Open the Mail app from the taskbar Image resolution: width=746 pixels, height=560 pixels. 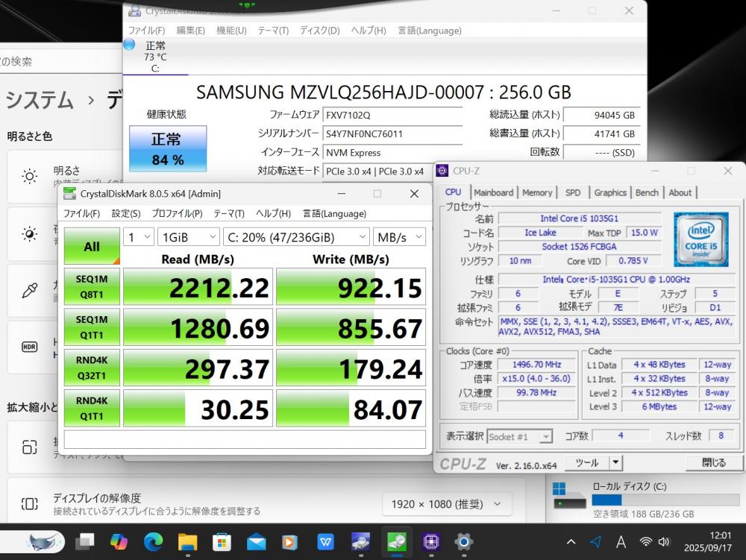pyautogui.click(x=257, y=541)
